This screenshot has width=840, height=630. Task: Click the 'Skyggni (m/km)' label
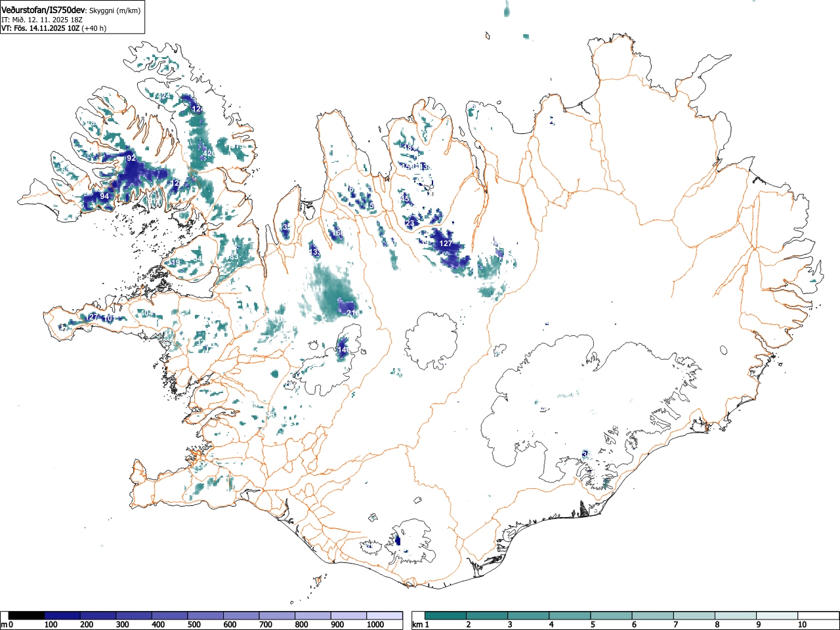[x=114, y=10]
